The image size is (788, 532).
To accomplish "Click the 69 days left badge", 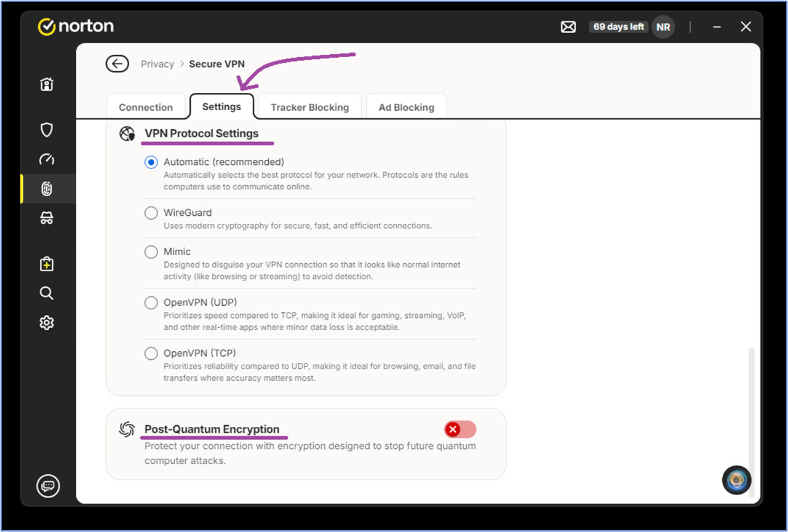I will pyautogui.click(x=618, y=27).
